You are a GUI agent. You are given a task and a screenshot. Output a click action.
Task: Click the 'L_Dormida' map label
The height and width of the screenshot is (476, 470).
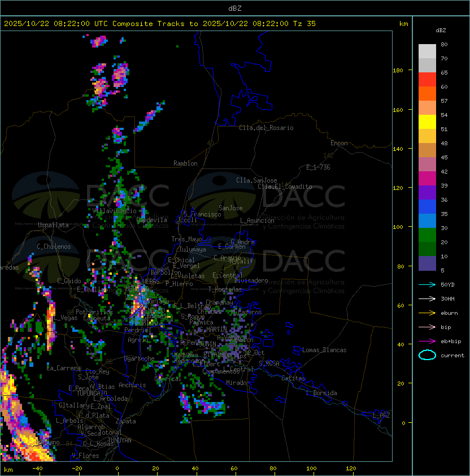(x=321, y=393)
